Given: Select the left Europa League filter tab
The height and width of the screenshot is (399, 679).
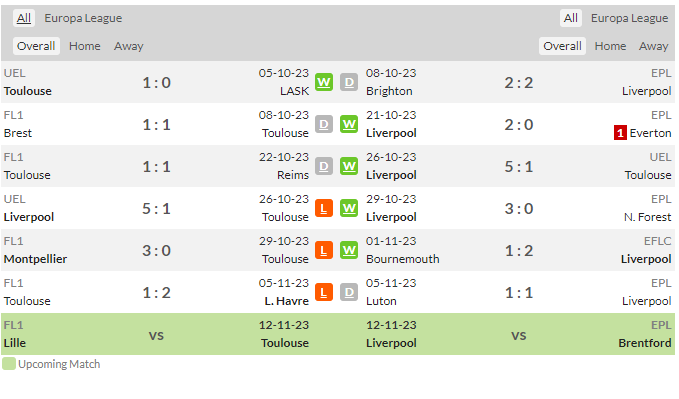Looking at the screenshot, I should (83, 18).
